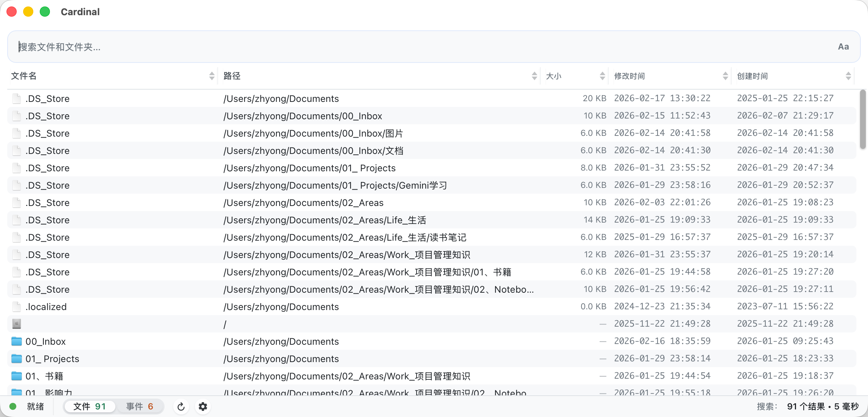Sort by 路径 column arrows
This screenshot has width=868, height=417.
tap(534, 76)
